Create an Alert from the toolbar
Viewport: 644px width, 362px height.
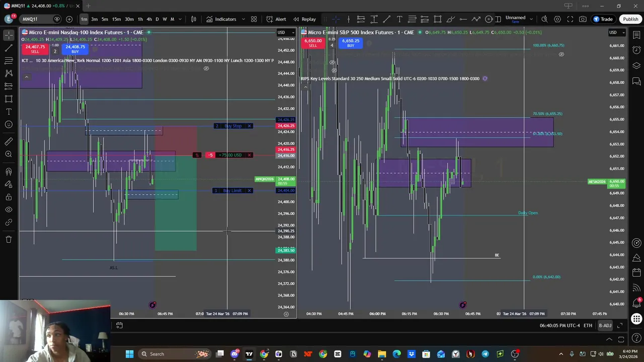tap(276, 19)
